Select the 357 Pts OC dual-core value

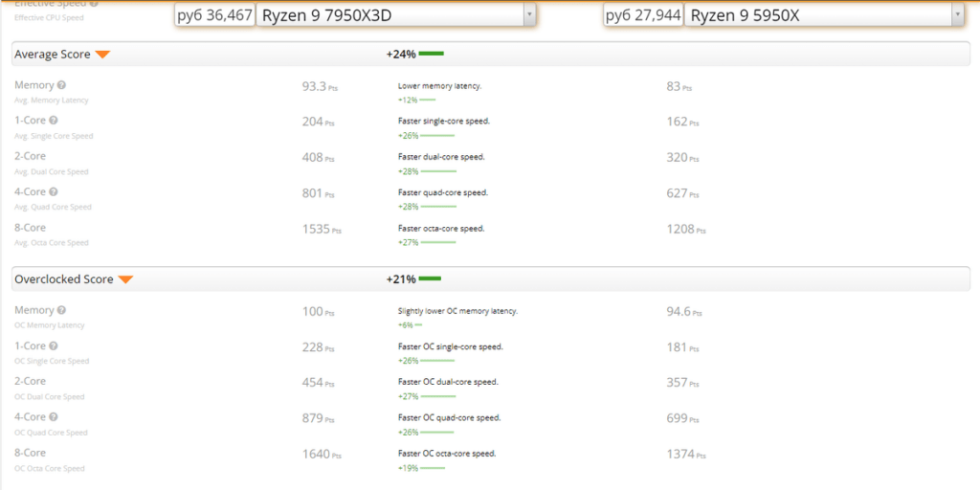coord(682,383)
